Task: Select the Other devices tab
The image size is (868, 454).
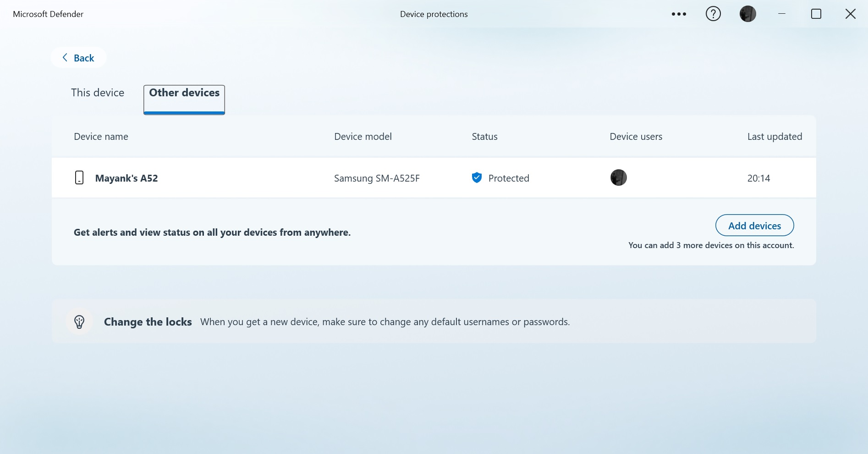Action: (x=184, y=100)
